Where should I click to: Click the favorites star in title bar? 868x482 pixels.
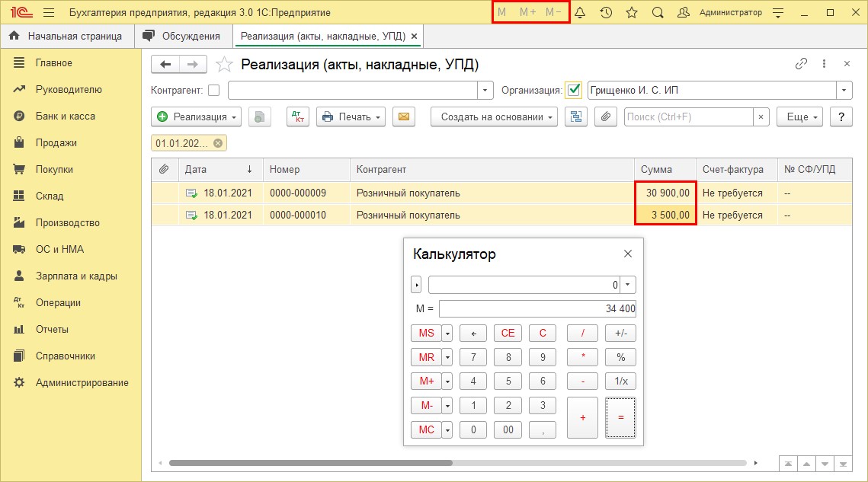coord(632,13)
